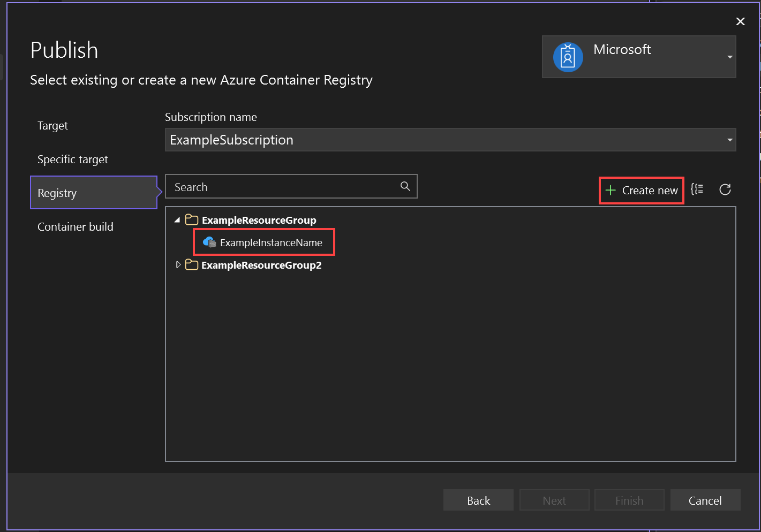Click the Back button

pos(478,500)
